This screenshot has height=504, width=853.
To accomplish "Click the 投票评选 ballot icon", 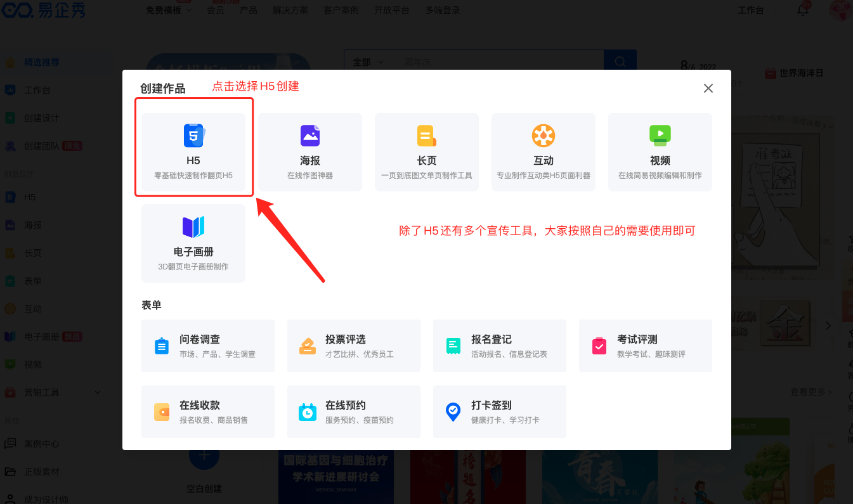I will tap(308, 346).
